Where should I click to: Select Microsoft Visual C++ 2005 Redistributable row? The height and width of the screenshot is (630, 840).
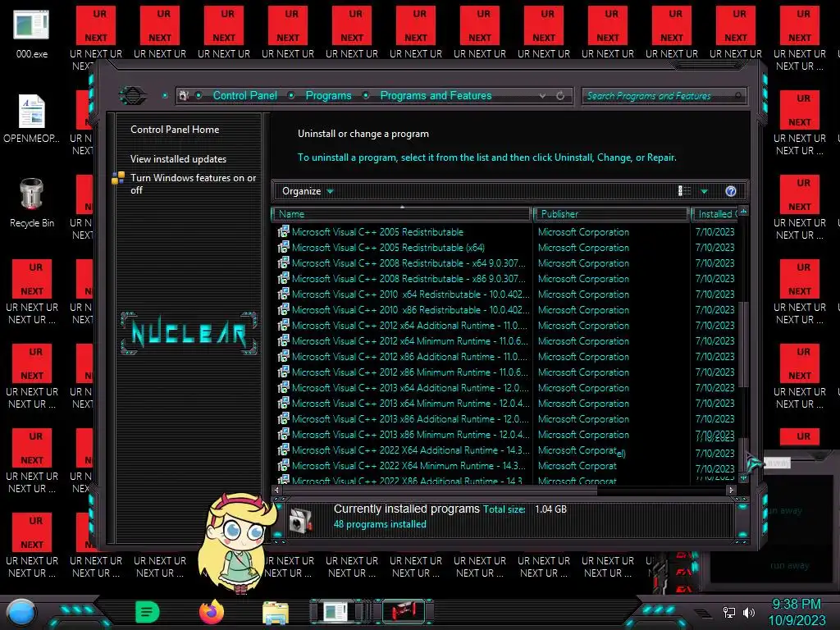coord(505,231)
